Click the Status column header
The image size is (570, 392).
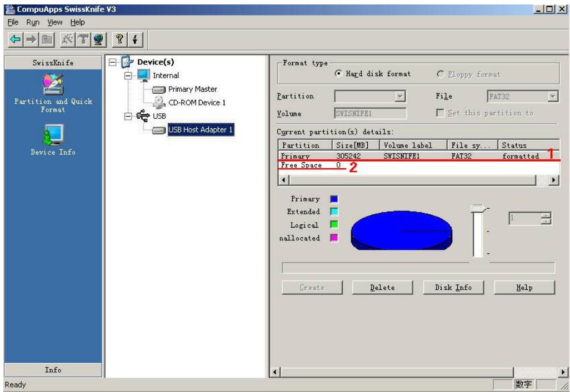pos(528,145)
